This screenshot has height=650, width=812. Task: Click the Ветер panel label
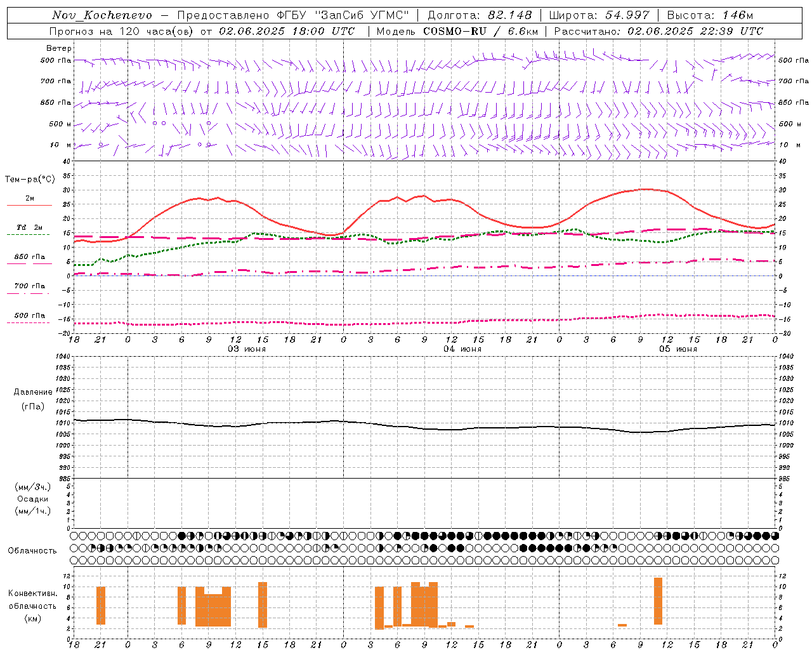(59, 48)
